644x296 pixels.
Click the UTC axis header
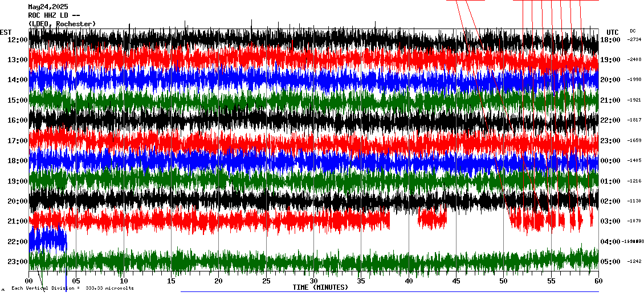[x=613, y=32]
